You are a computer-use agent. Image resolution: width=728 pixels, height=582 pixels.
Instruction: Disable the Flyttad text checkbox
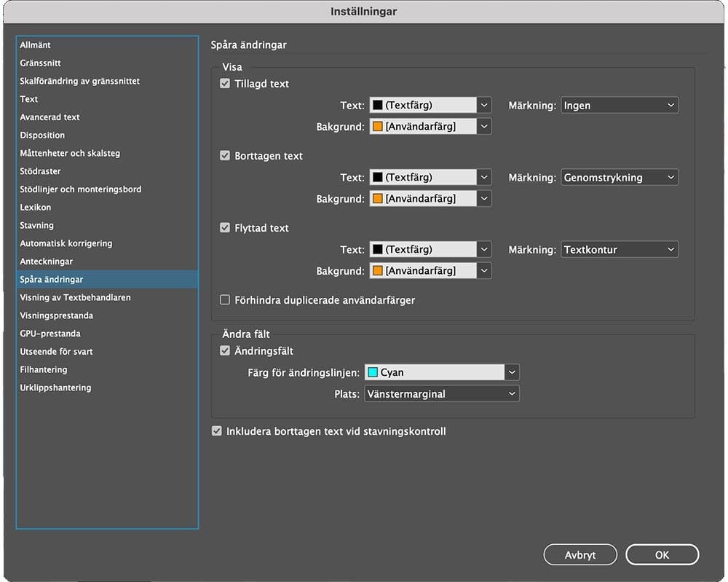pyautogui.click(x=225, y=227)
